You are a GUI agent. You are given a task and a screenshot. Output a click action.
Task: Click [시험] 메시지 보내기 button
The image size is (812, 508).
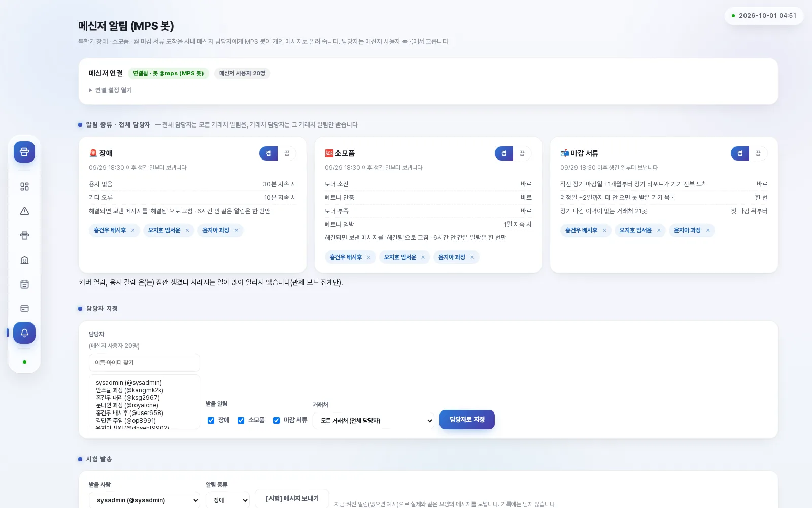point(292,499)
